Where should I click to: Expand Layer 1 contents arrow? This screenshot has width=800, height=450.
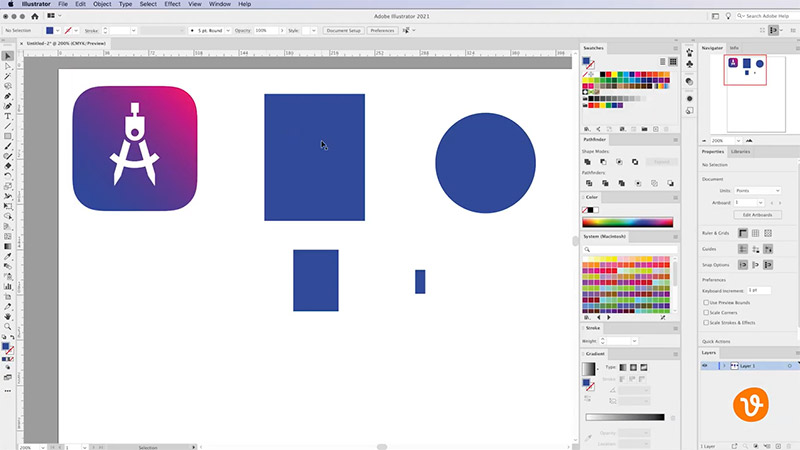pyautogui.click(x=724, y=366)
